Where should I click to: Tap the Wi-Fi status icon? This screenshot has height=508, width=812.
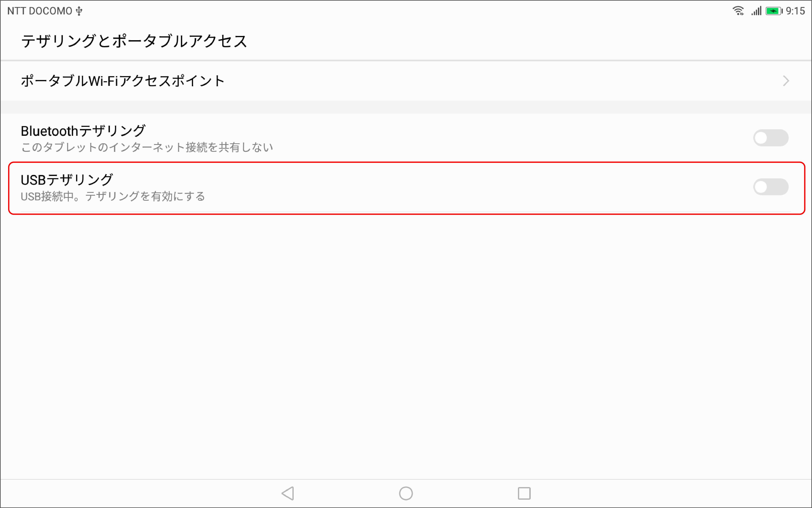[x=738, y=11]
